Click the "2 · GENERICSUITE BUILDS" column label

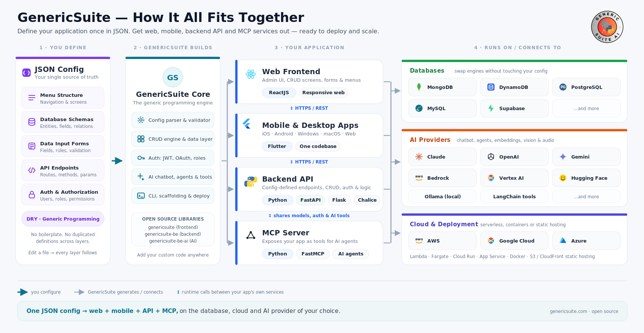pyautogui.click(x=173, y=48)
